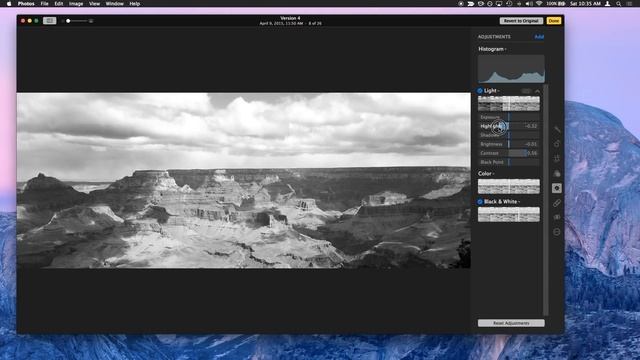This screenshot has width=640, height=360.
Task: Open the Photos menu
Action: pos(26,4)
